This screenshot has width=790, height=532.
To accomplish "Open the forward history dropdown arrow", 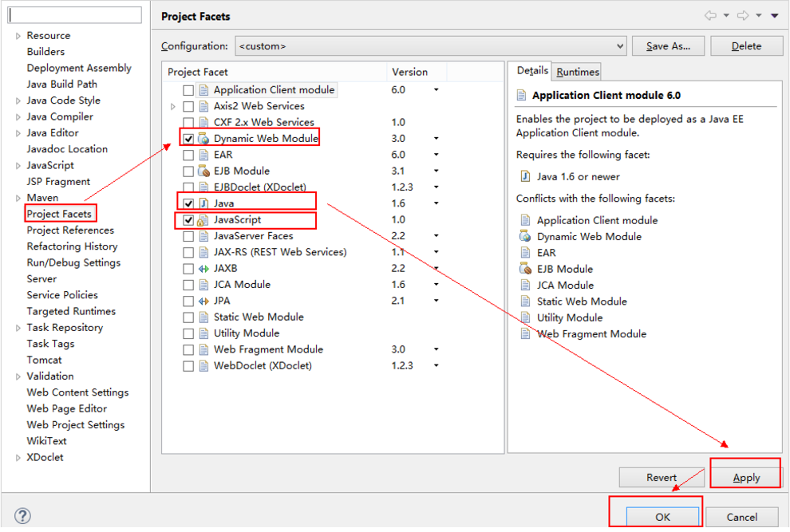I will coord(759,16).
